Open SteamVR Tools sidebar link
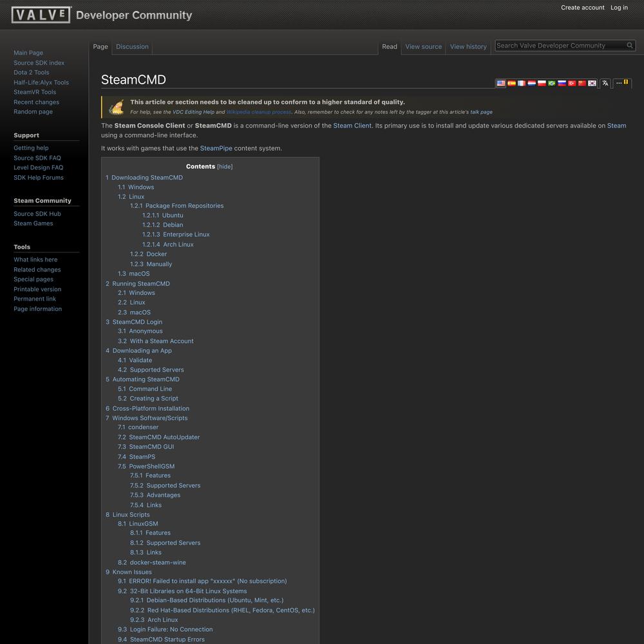The height and width of the screenshot is (644, 644). coord(35,92)
